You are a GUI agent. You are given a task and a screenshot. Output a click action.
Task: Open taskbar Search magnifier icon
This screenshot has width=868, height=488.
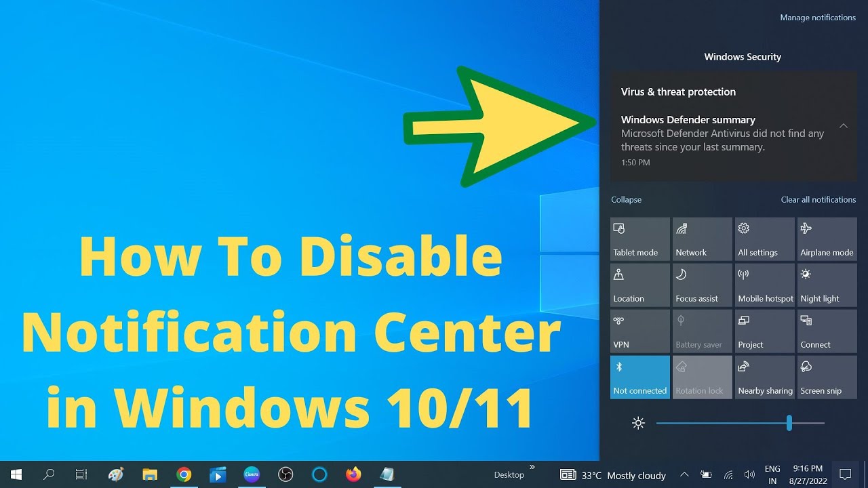pyautogui.click(x=49, y=474)
